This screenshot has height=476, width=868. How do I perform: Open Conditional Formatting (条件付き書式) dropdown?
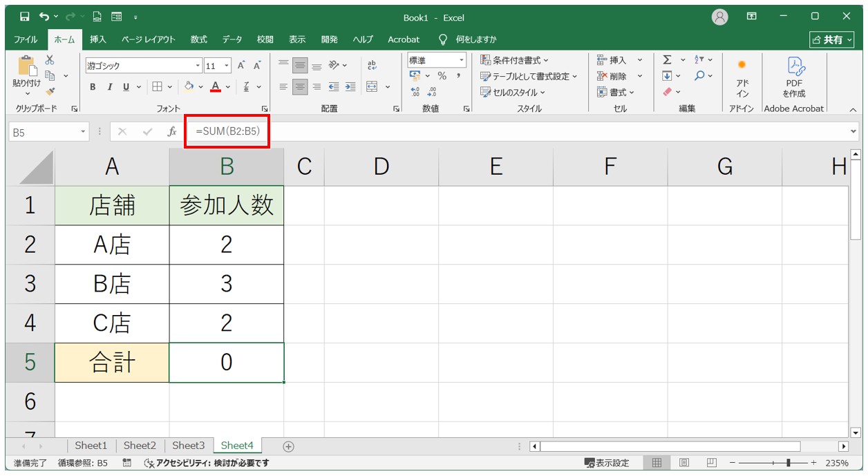515,60
